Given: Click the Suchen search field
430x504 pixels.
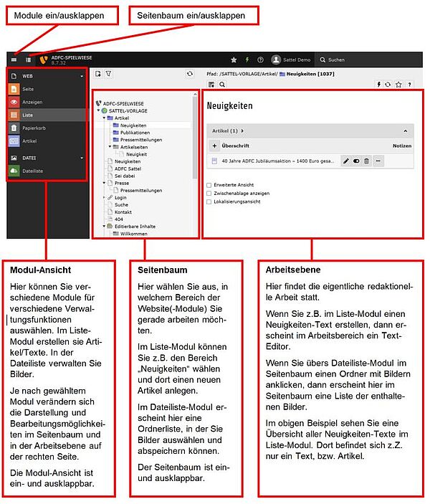Looking at the screenshot, I should (358, 60).
